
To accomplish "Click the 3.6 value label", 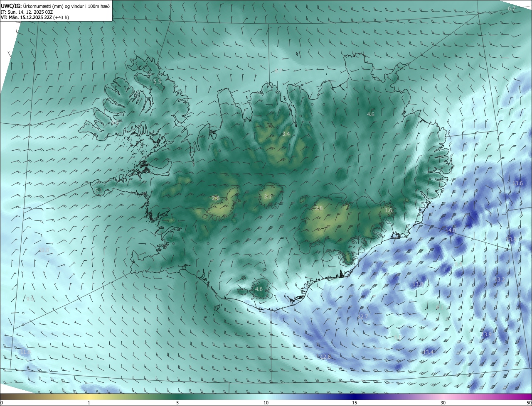I will 388,210.
